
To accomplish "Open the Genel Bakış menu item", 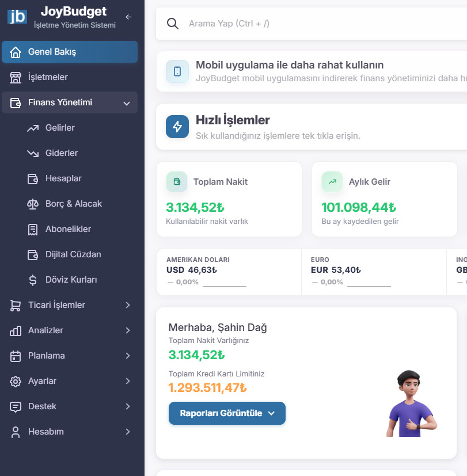I will (x=70, y=52).
